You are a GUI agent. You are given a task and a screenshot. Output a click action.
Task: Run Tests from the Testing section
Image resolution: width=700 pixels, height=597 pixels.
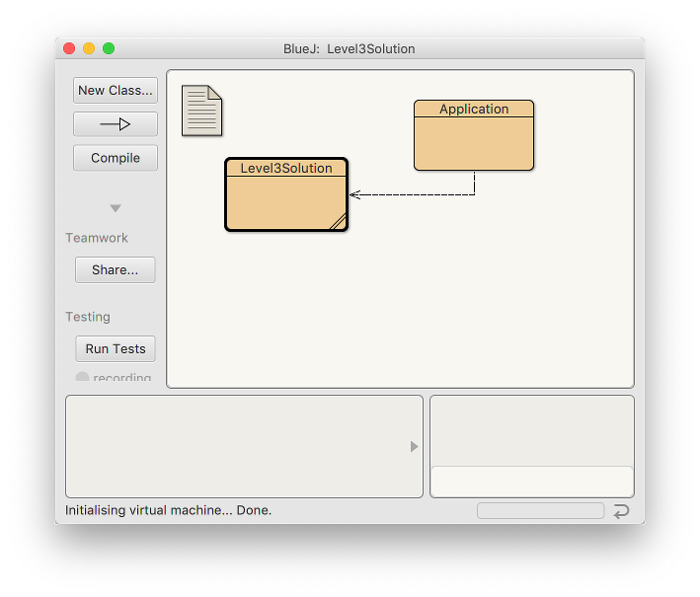[116, 349]
